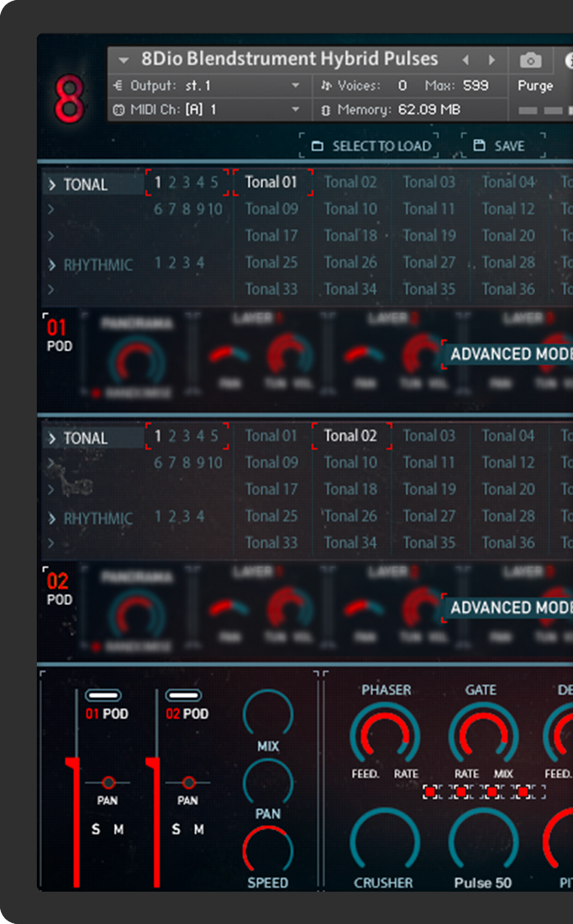Click the camera snapshot icon
Screen dimensions: 573x924
[531, 61]
